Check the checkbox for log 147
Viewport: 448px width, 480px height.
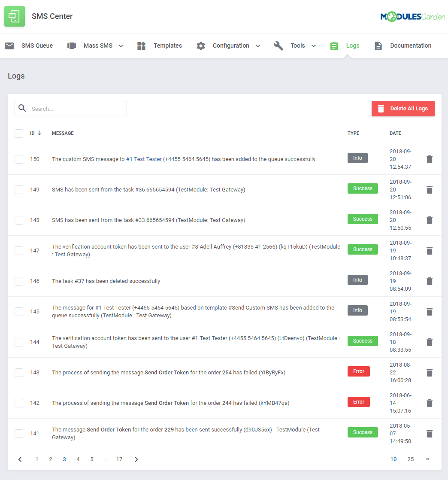19,251
